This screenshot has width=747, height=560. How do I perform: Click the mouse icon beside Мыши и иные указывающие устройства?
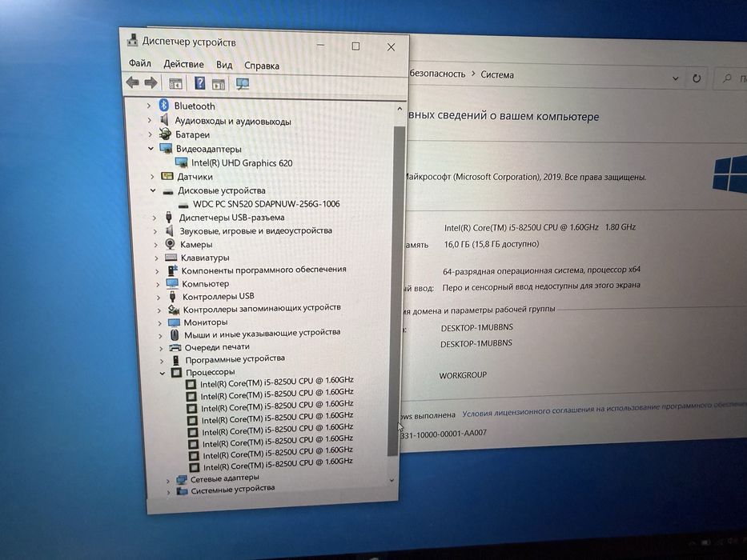click(x=175, y=334)
